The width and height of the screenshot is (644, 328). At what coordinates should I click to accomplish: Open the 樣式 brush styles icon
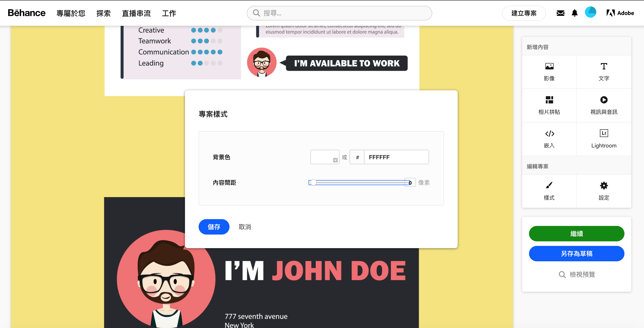(549, 186)
